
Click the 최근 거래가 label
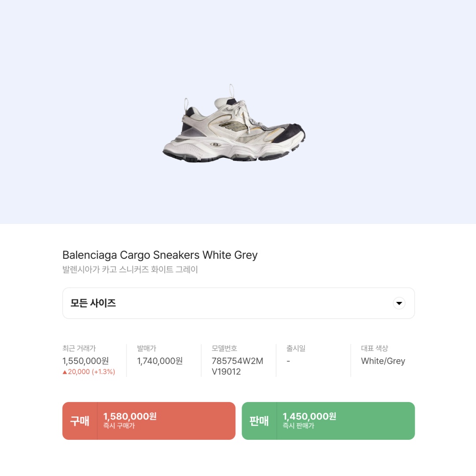79,348
